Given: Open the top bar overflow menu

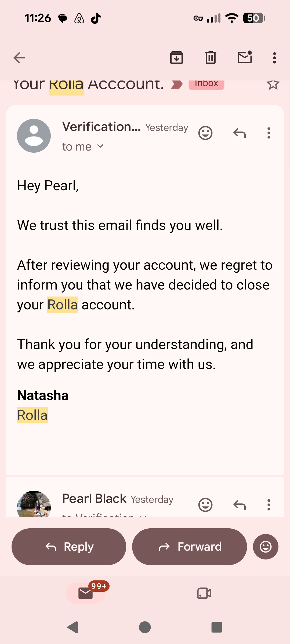Looking at the screenshot, I should (274, 58).
